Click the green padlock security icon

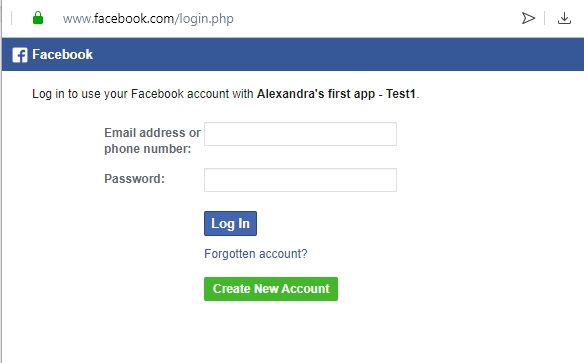tap(38, 18)
